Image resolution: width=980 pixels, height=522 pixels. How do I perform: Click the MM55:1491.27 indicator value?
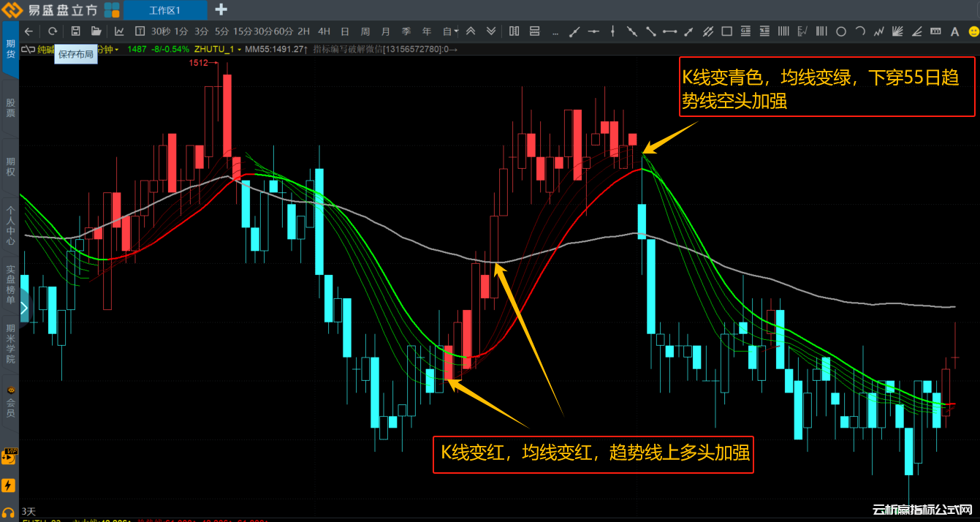(x=276, y=49)
